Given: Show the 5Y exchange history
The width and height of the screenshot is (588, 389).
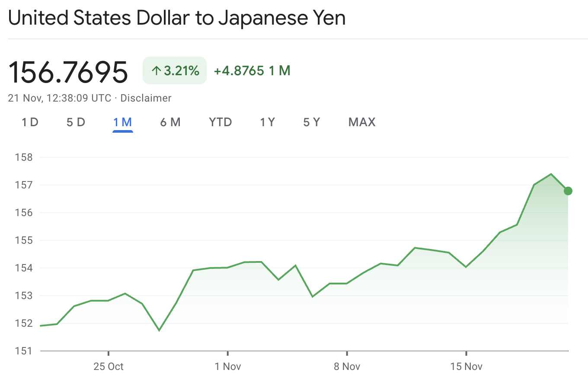Looking at the screenshot, I should [311, 122].
